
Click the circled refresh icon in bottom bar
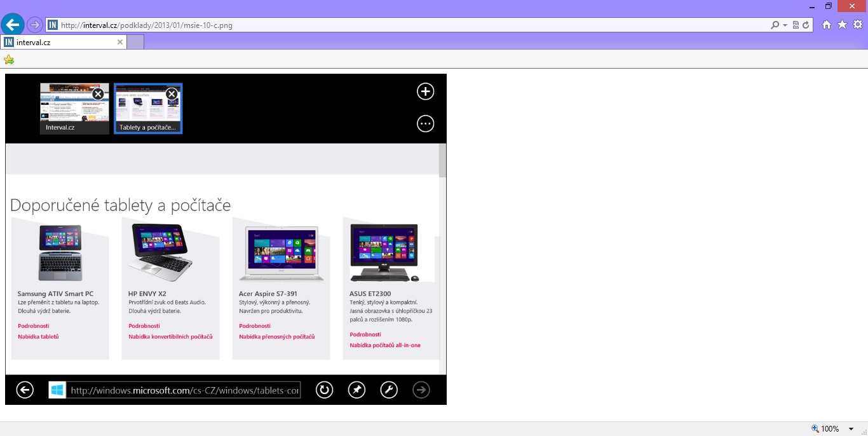325,390
